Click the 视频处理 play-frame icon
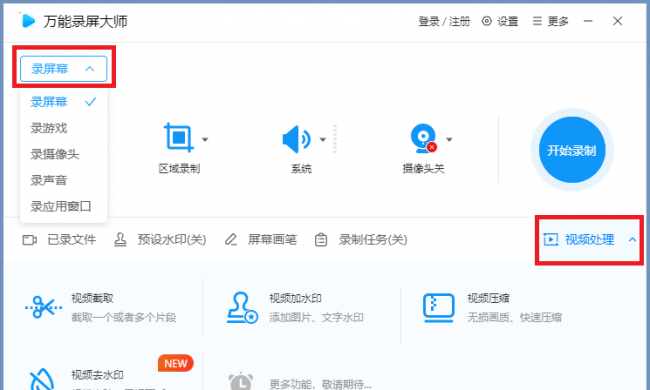Screen dimensions: 650x390 [x=551, y=240]
